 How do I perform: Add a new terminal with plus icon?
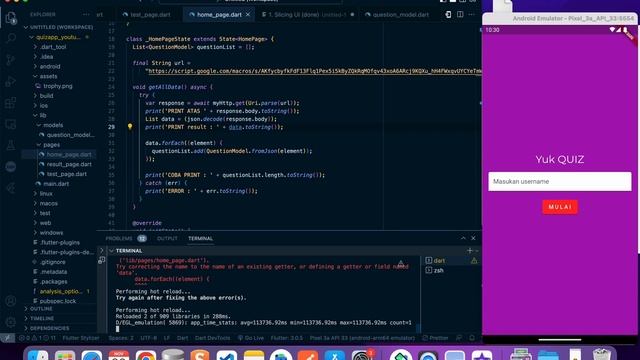click(x=469, y=251)
